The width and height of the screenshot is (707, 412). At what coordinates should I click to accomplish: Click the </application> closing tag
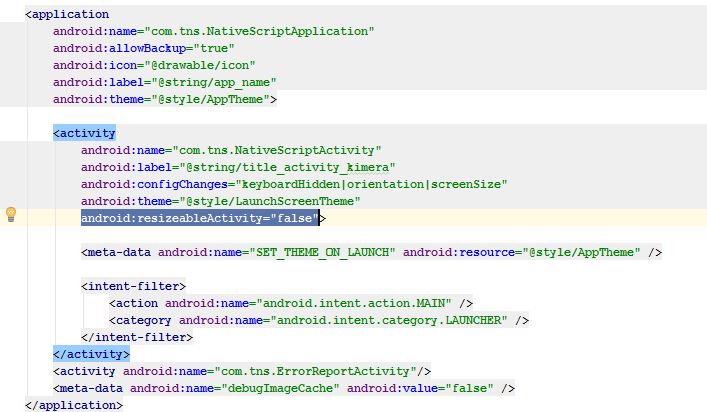[74, 405]
